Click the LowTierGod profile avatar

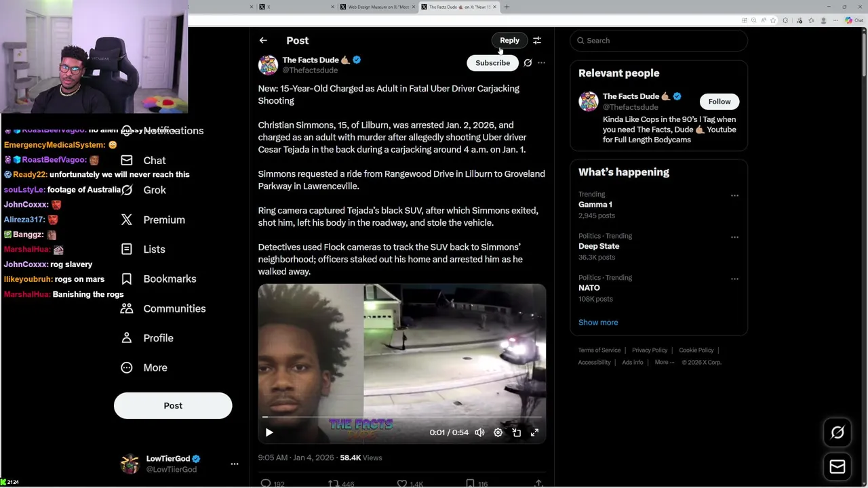(x=130, y=464)
